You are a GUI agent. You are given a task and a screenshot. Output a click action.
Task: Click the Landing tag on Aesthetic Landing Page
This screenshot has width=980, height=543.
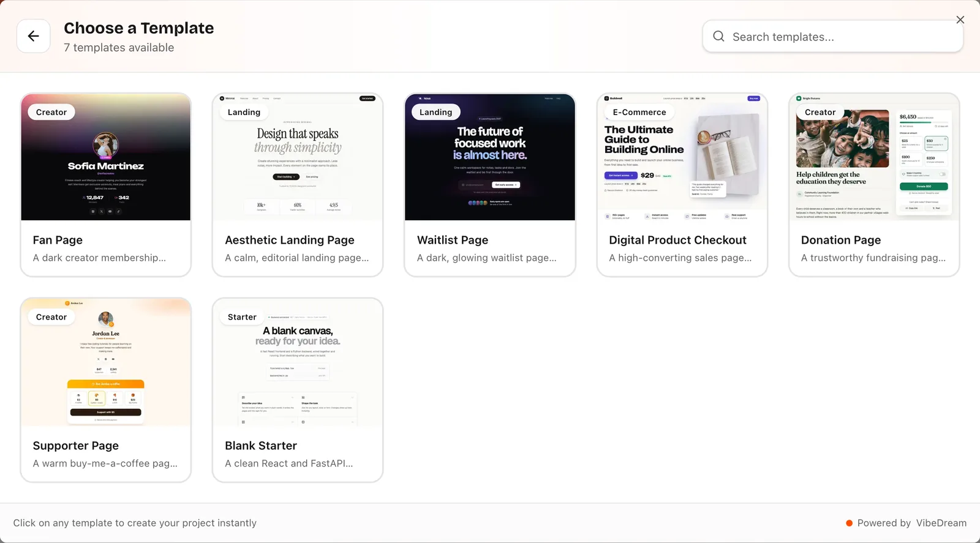click(x=244, y=112)
